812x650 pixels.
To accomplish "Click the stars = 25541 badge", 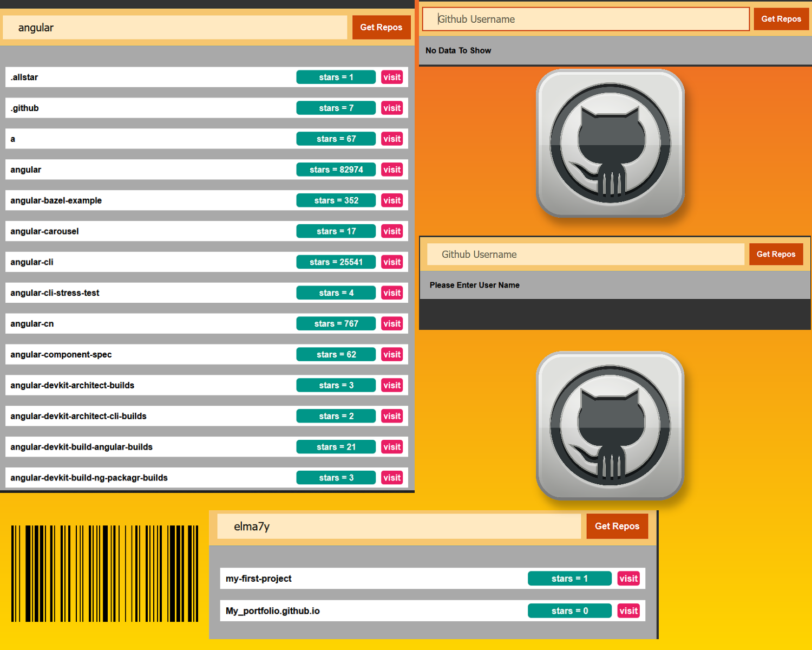I will (336, 262).
